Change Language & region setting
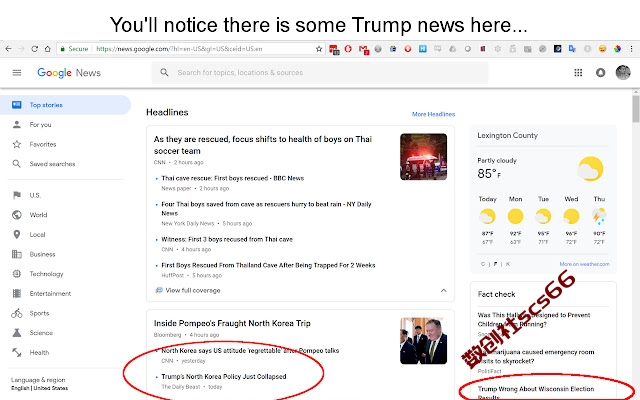This screenshot has width=640, height=400. pos(40,384)
